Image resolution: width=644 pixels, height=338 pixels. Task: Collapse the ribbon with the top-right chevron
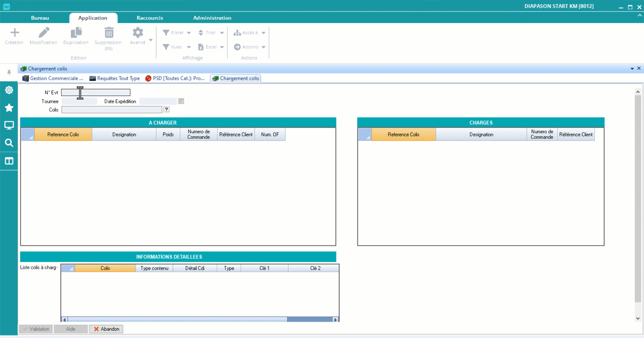coord(640,15)
